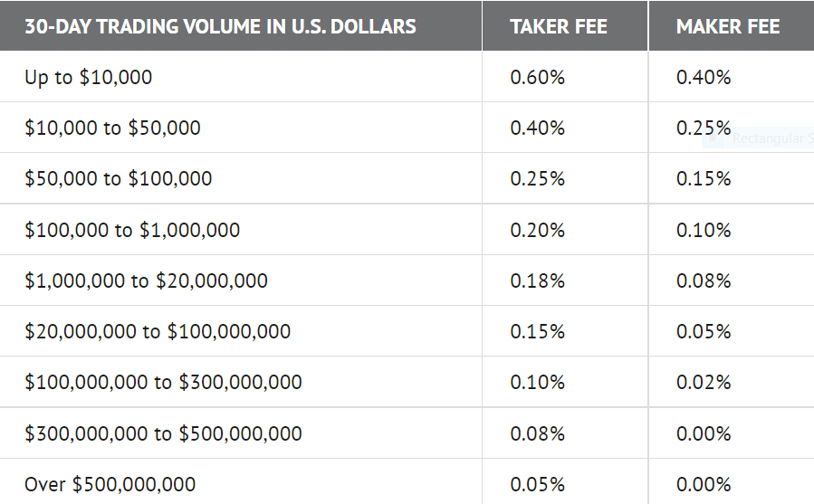Click the "$50,000 to $100,000" row label
This screenshot has width=814, height=504.
pyautogui.click(x=119, y=179)
